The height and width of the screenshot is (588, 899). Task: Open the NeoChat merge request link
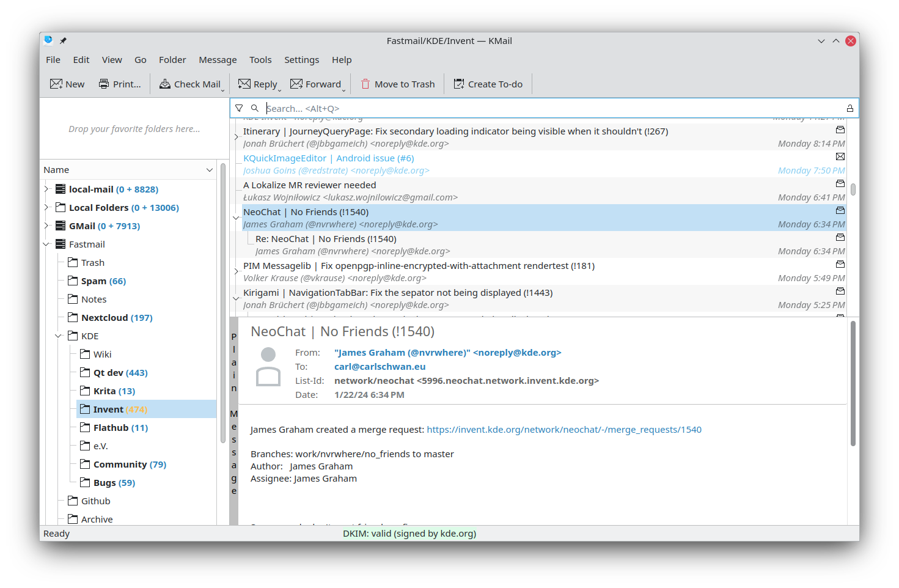564,429
